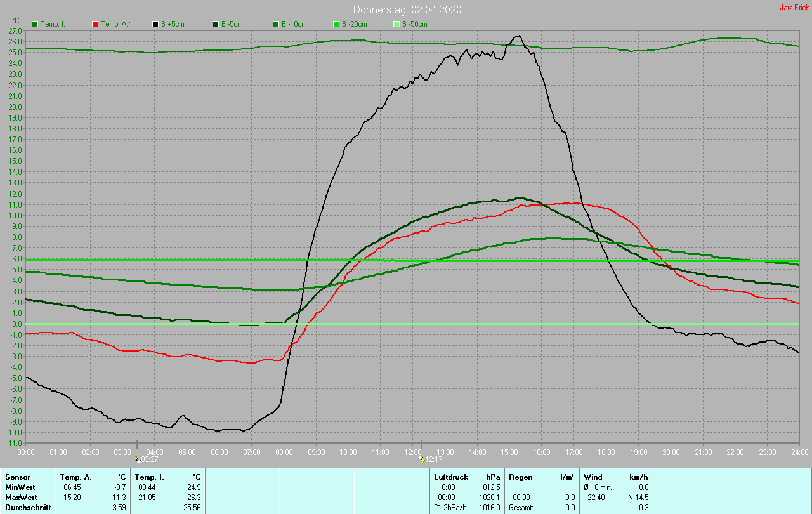Click the °C unit label above axis
The height and width of the screenshot is (514, 812).
pos(16,20)
